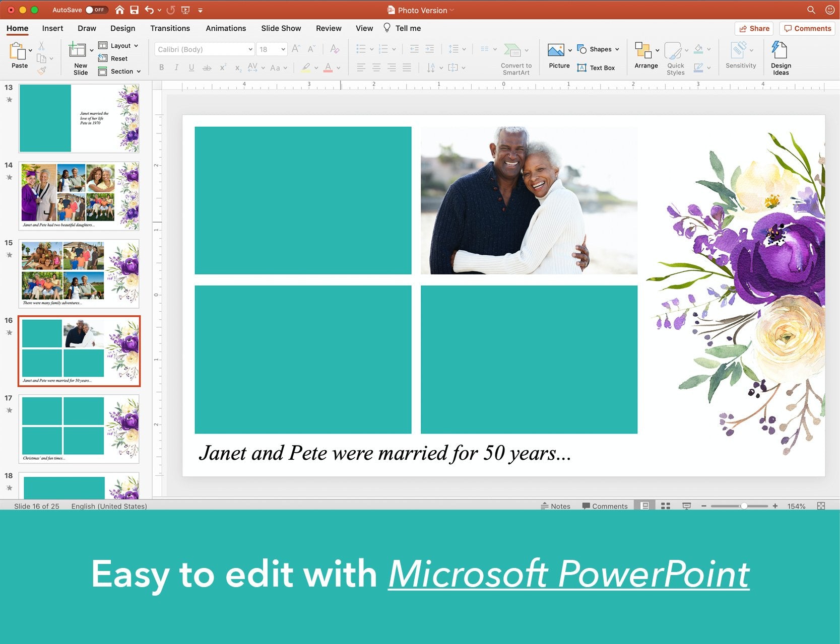Click the Save icon in title bar

tap(134, 10)
